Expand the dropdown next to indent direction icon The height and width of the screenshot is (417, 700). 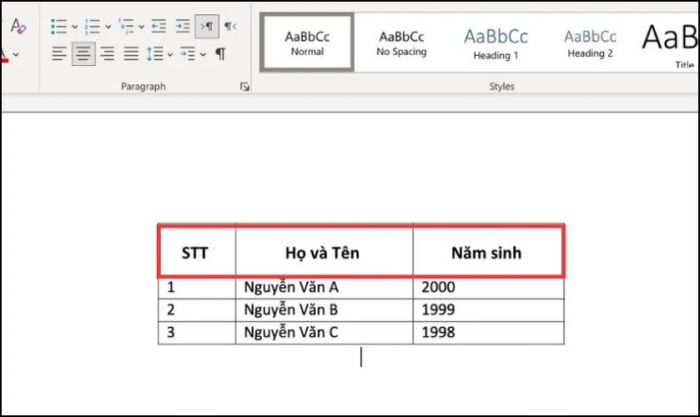(x=203, y=54)
